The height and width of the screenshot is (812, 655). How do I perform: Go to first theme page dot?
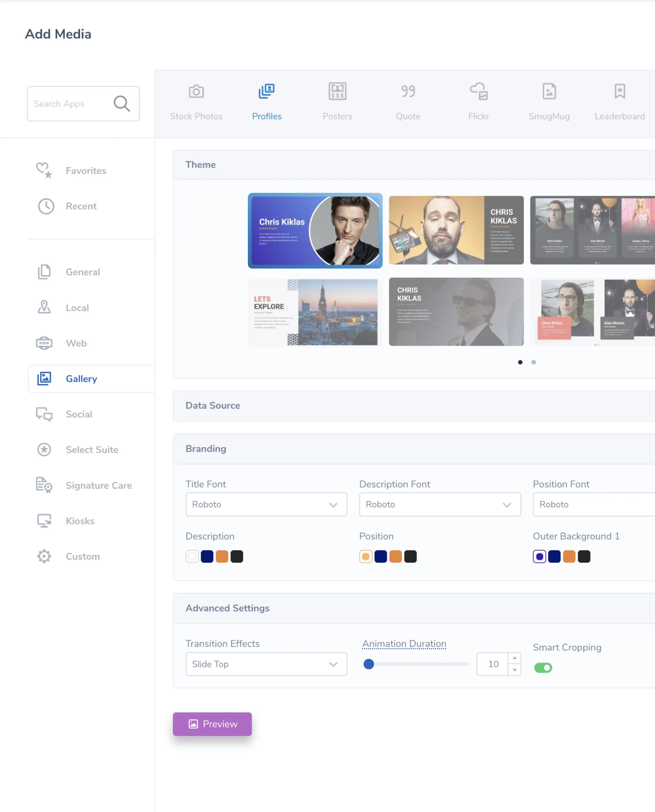[x=520, y=362]
